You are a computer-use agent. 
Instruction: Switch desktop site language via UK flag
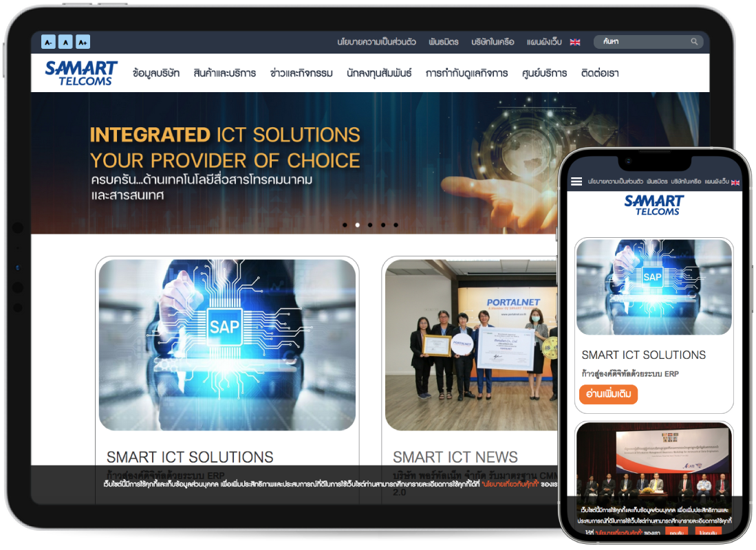[x=575, y=41]
